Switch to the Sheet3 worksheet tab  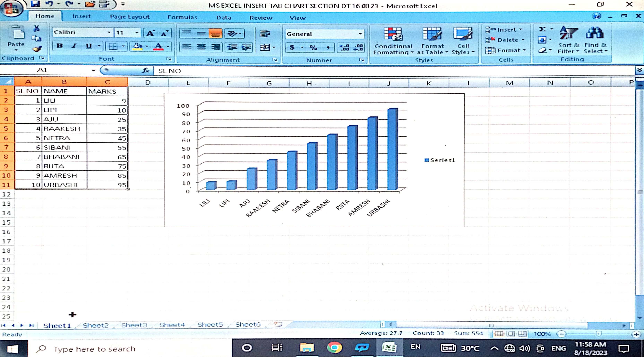coord(134,325)
